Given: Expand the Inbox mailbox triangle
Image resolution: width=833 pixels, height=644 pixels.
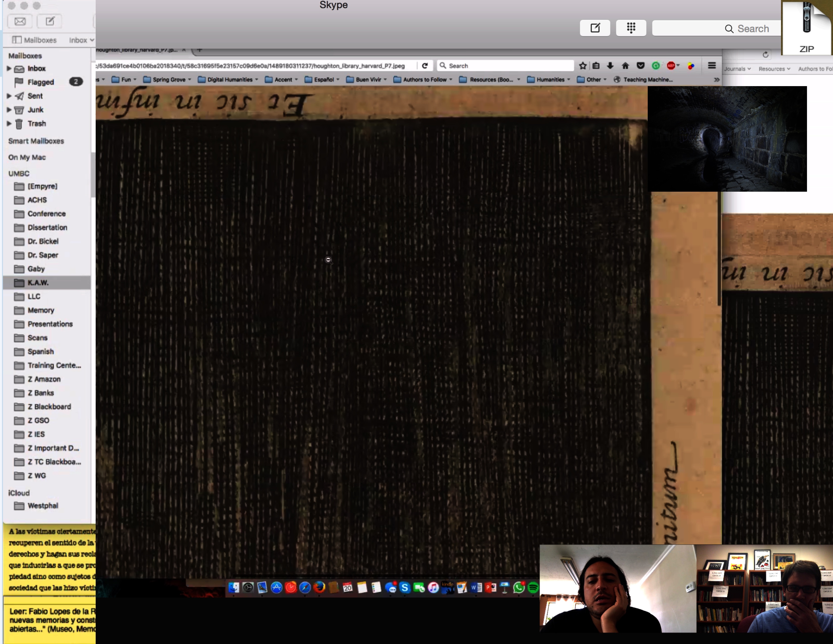Looking at the screenshot, I should click(x=9, y=68).
